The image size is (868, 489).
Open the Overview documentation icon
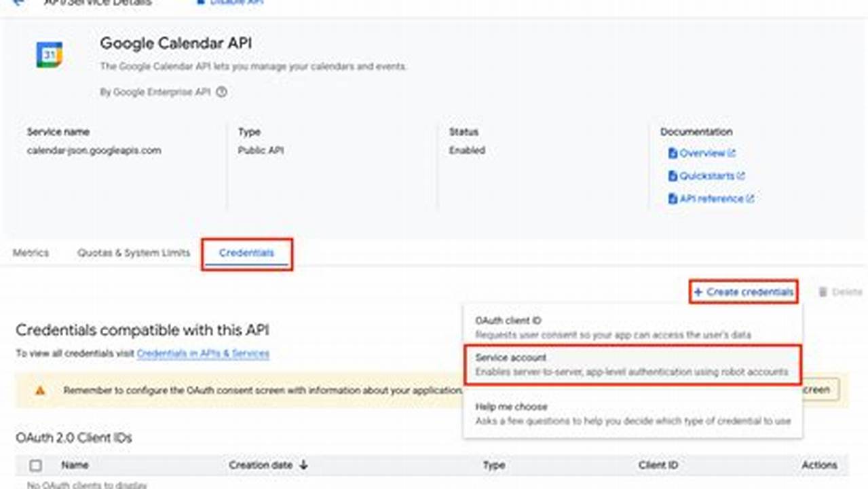click(x=672, y=153)
